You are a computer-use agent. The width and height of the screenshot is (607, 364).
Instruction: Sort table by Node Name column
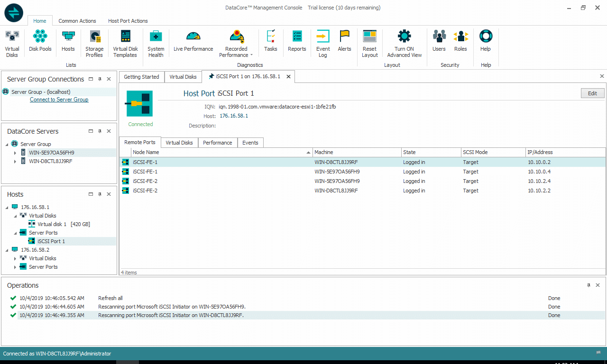(x=221, y=152)
